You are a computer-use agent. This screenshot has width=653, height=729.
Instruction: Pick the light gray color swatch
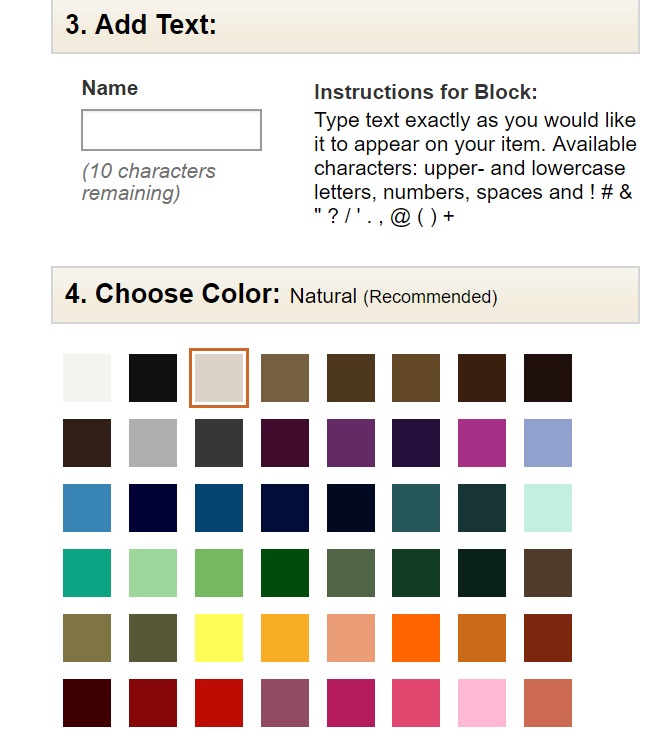click(153, 443)
